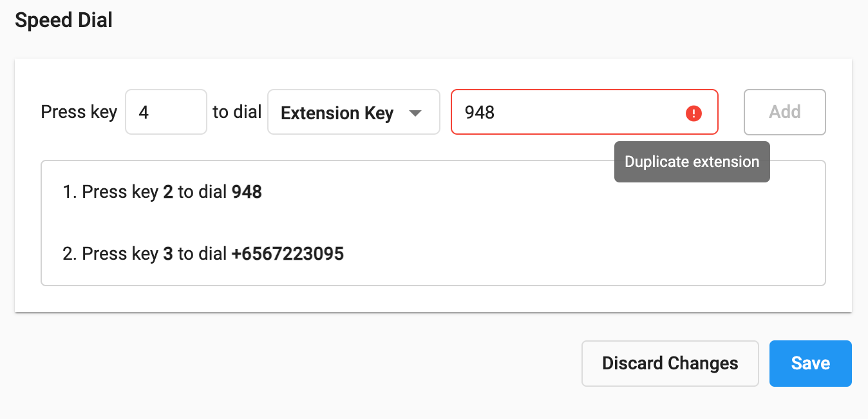
Task: Save the speed dial settings
Action: point(810,364)
